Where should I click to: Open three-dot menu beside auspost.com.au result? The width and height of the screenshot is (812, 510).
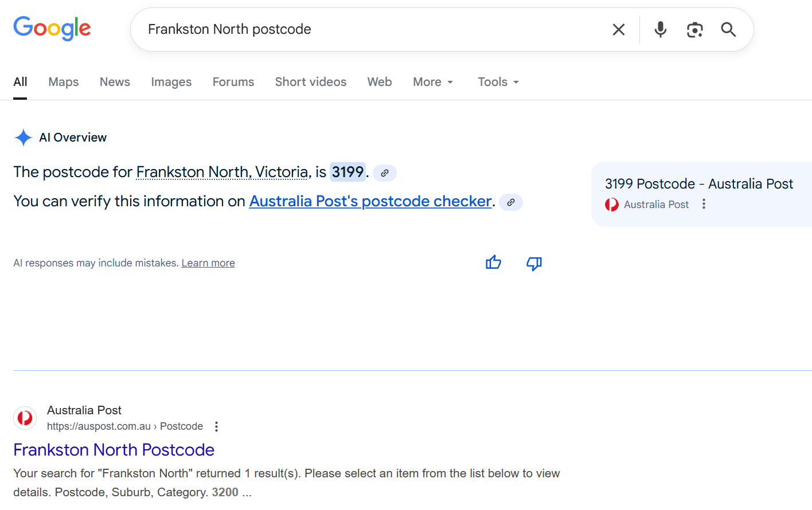point(216,426)
